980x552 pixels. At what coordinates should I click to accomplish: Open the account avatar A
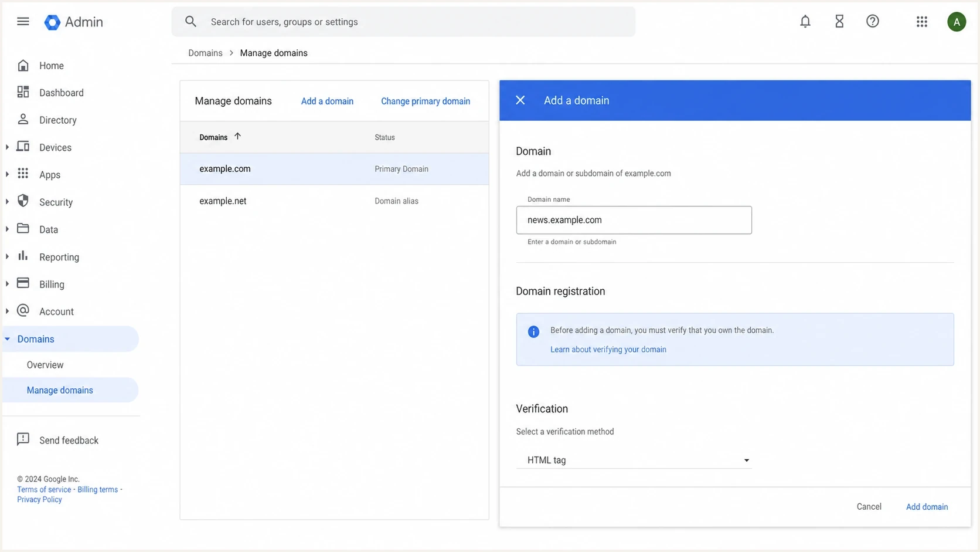[x=957, y=22]
